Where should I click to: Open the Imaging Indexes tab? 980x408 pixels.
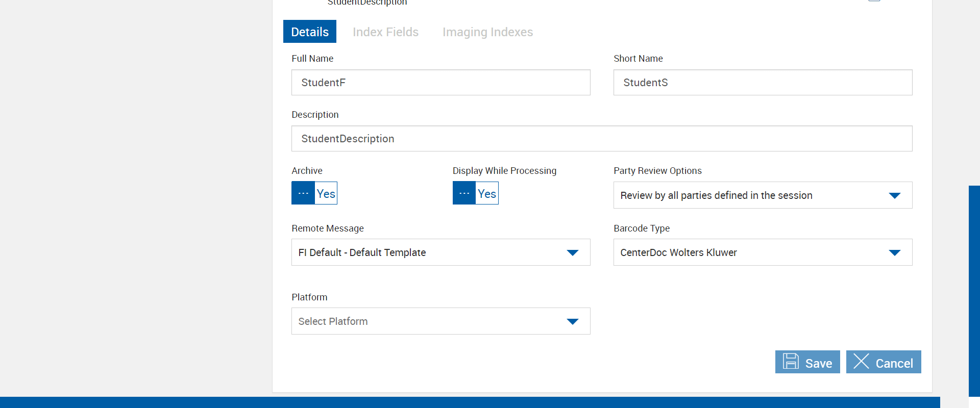tap(487, 32)
